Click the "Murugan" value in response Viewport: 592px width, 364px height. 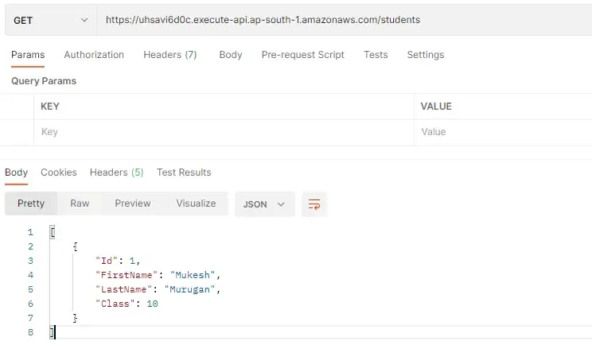coord(190,289)
